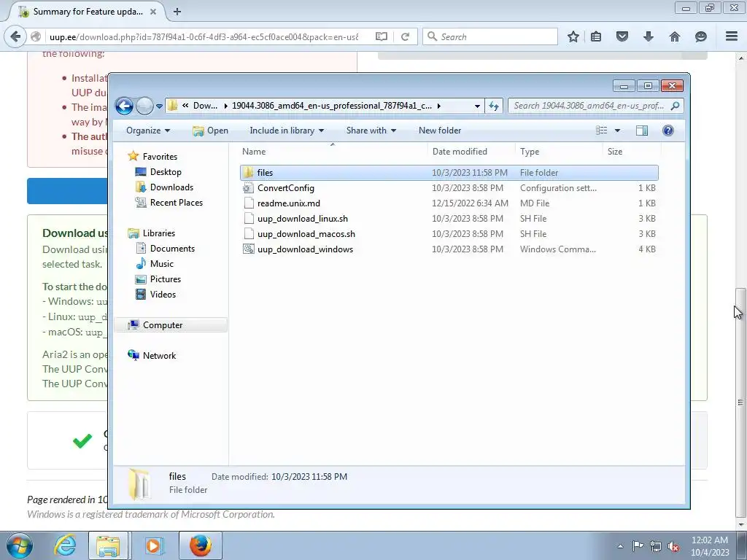Switch to Windows Explorer taskbar button
747x560 pixels.
(x=108, y=545)
